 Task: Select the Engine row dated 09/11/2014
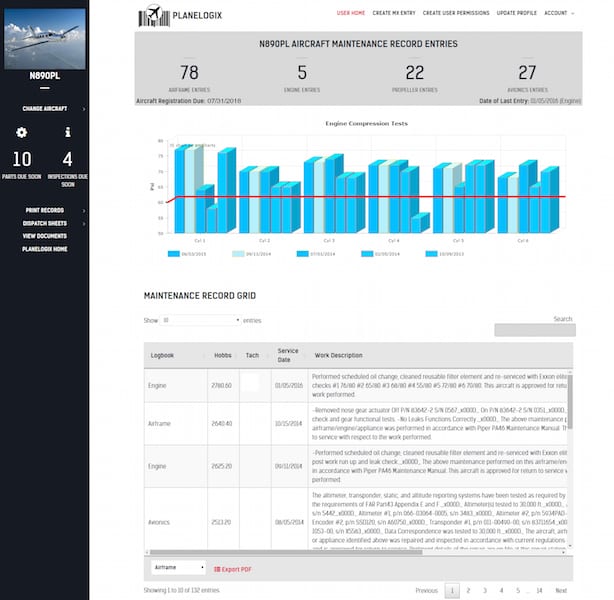[356, 466]
